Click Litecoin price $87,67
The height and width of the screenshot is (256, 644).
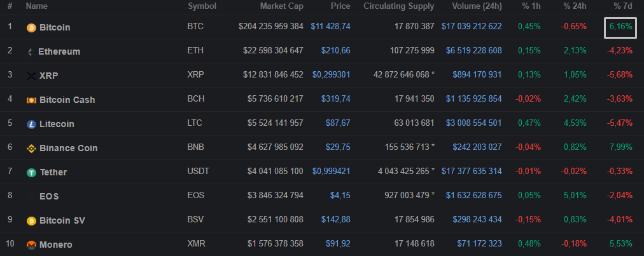tap(338, 123)
